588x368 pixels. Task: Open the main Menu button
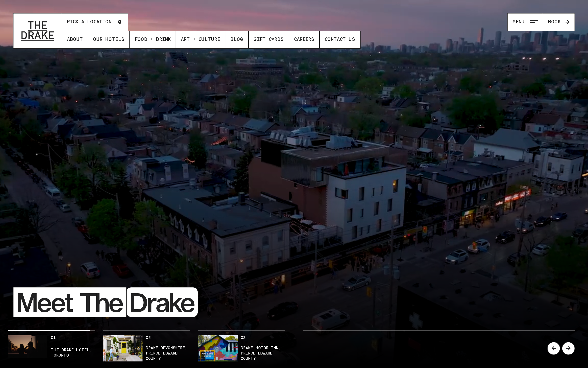[x=525, y=22]
